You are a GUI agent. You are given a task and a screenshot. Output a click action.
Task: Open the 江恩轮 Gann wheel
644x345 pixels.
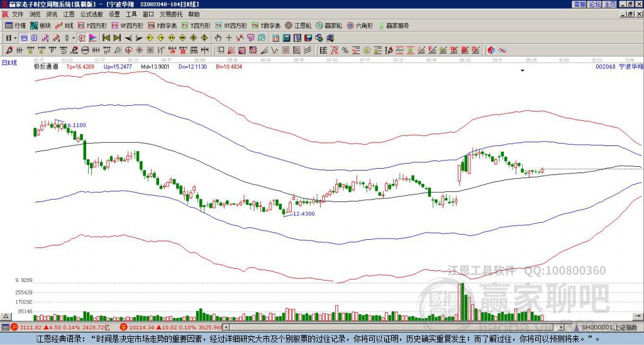[298, 25]
